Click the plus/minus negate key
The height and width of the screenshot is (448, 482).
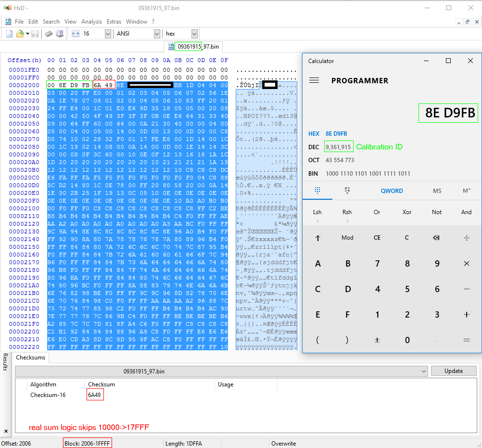(377, 340)
